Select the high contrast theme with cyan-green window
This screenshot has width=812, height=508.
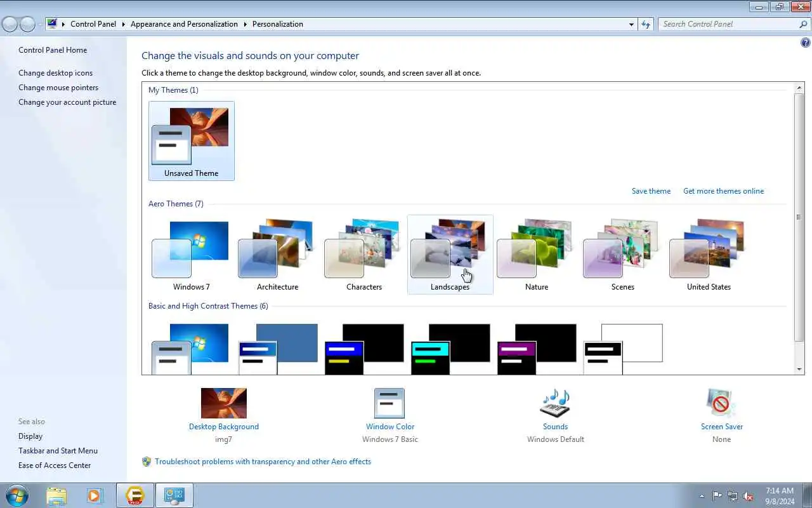coord(450,349)
